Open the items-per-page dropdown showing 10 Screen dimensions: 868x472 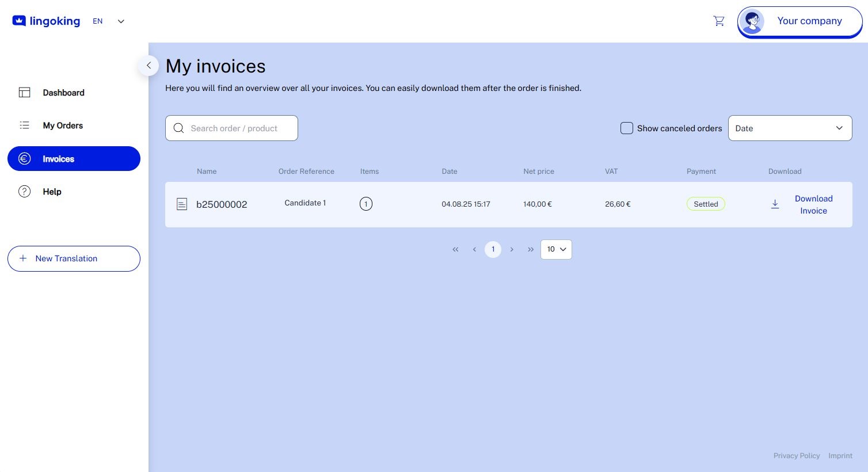[556, 249]
